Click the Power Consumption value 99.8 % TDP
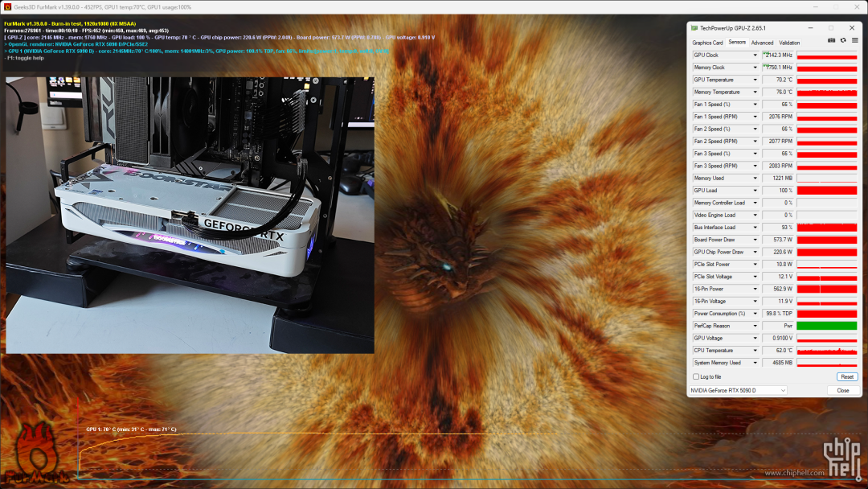The width and height of the screenshot is (868, 489). point(778,314)
